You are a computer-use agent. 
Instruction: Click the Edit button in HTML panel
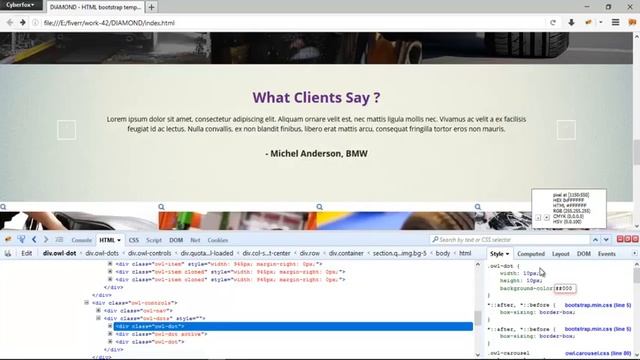click(27, 253)
